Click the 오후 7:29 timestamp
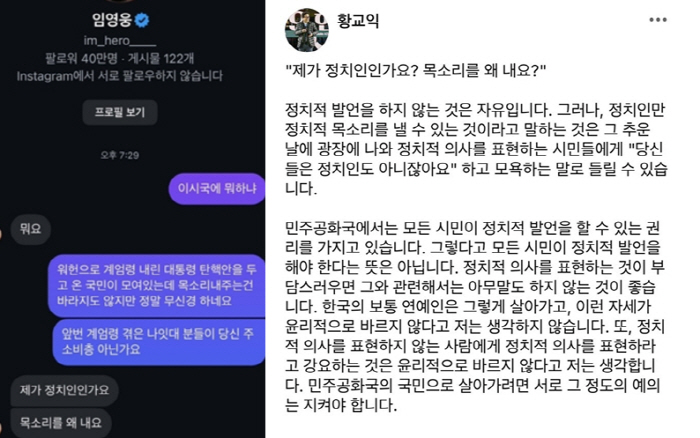The height and width of the screenshot is (438, 700). coord(120,155)
